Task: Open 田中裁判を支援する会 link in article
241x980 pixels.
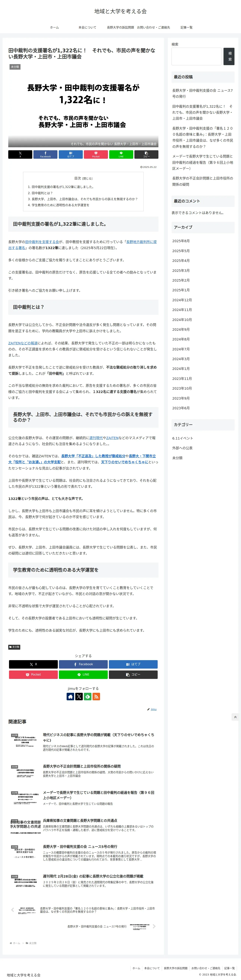Action: tap(42, 242)
